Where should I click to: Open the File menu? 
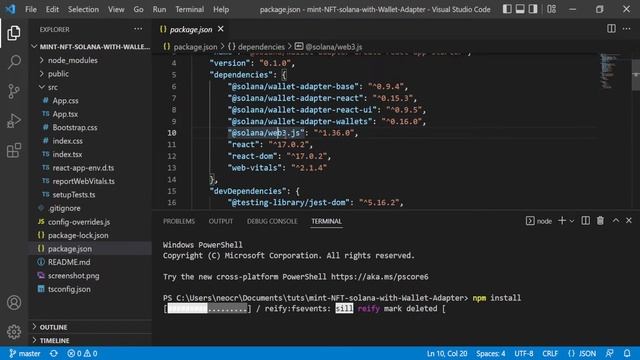31,9
